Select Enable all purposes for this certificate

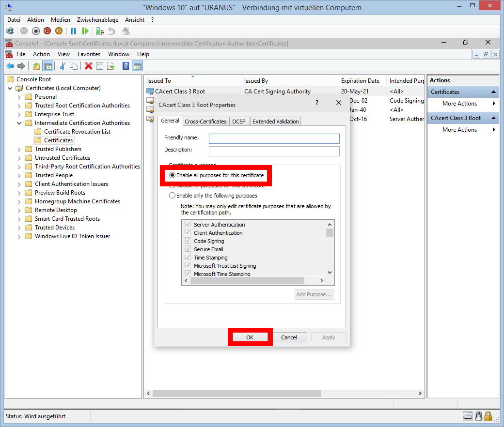[172, 175]
